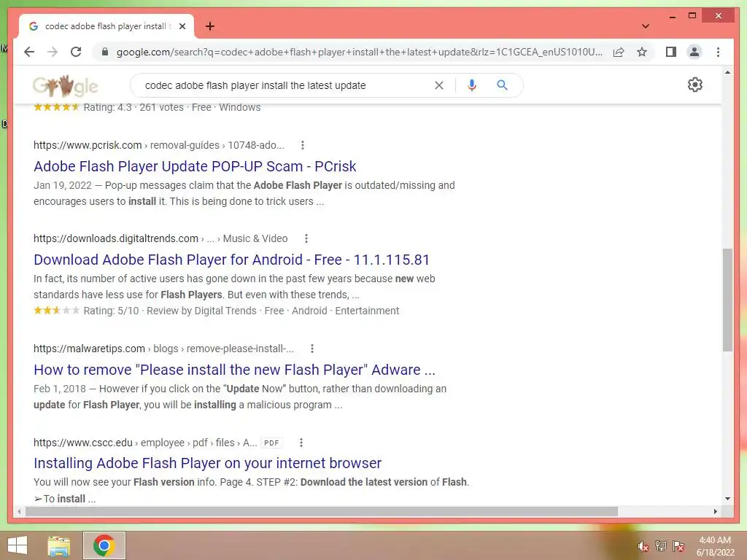Screen dimensions: 747x560
Task: Open Installing Adobe Flash Player on your browser link
Action: pyautogui.click(x=207, y=463)
